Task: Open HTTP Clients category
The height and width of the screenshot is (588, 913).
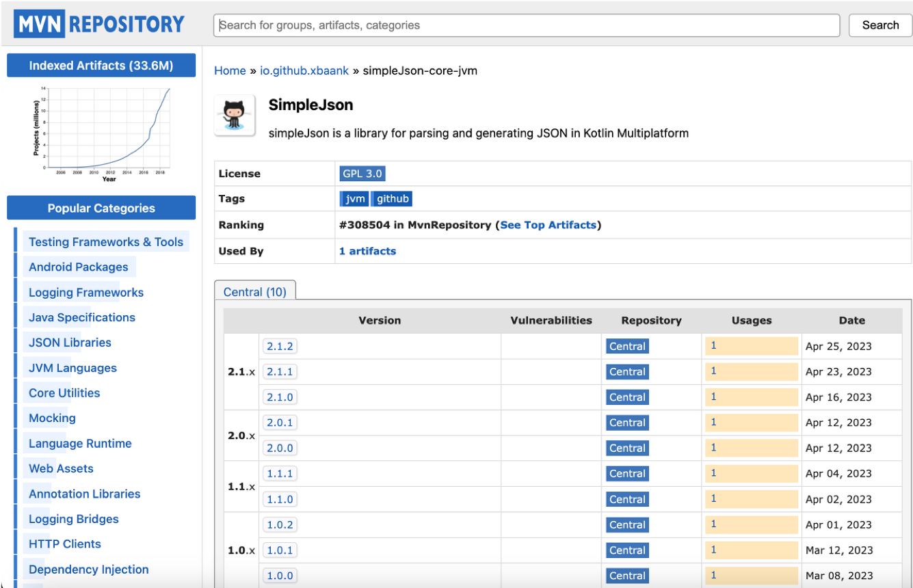Action: coord(65,544)
